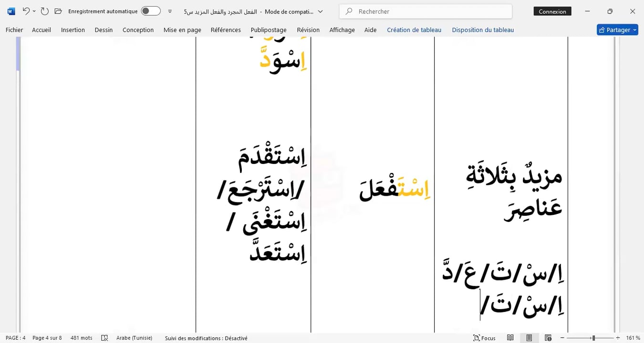Click the Open folder icon

58,11
